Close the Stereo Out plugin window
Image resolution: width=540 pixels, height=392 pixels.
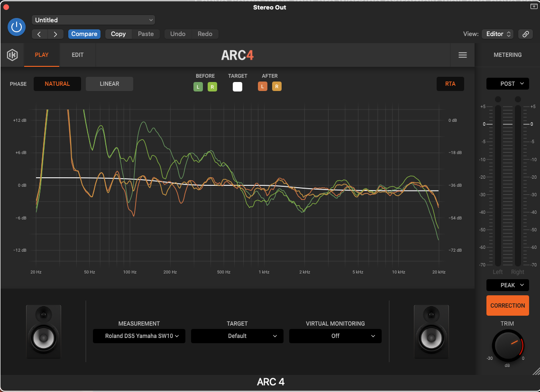6,7
